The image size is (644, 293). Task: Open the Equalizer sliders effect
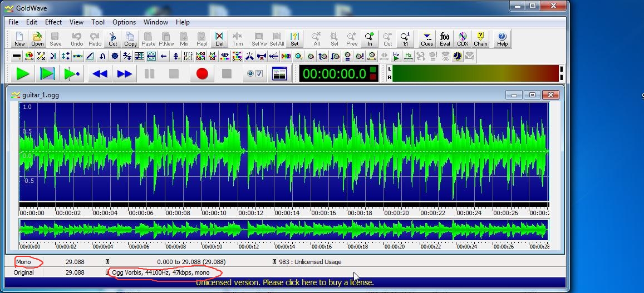point(188,56)
